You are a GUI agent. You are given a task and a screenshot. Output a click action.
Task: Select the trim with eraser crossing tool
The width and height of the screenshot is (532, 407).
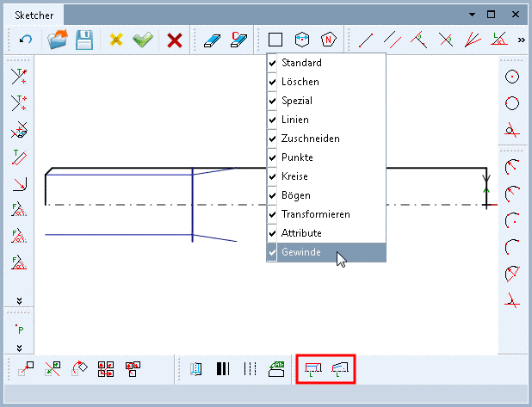pos(19,130)
